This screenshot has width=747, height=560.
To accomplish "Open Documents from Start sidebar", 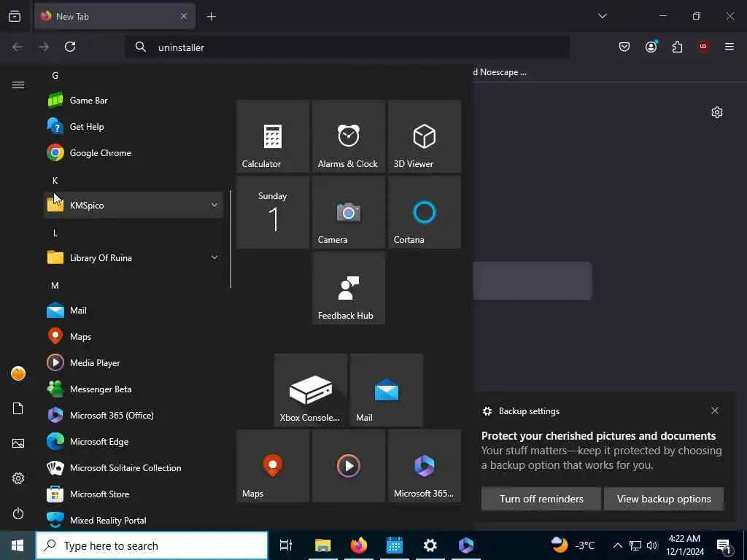I will [x=18, y=408].
